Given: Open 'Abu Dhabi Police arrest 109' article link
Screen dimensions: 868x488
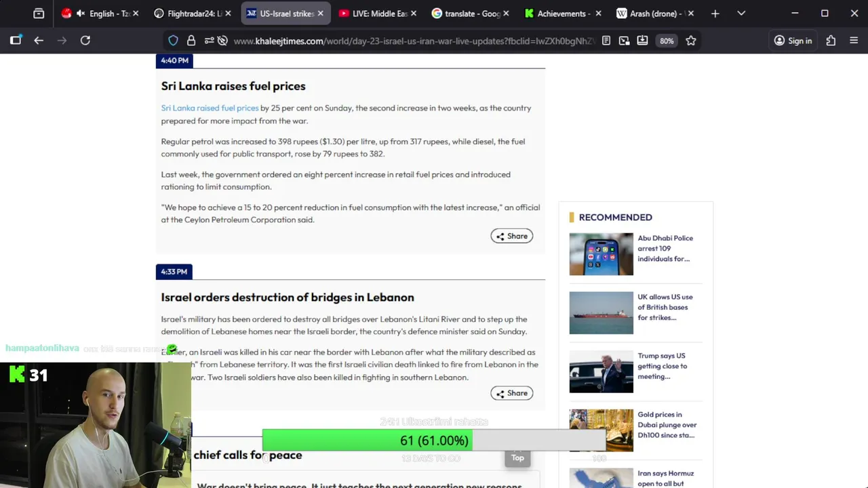Looking at the screenshot, I should (x=665, y=248).
